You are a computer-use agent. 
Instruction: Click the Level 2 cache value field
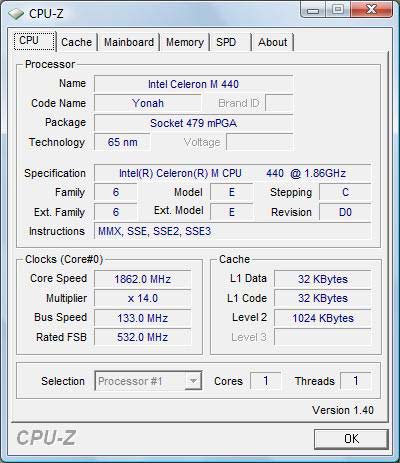[x=322, y=318]
